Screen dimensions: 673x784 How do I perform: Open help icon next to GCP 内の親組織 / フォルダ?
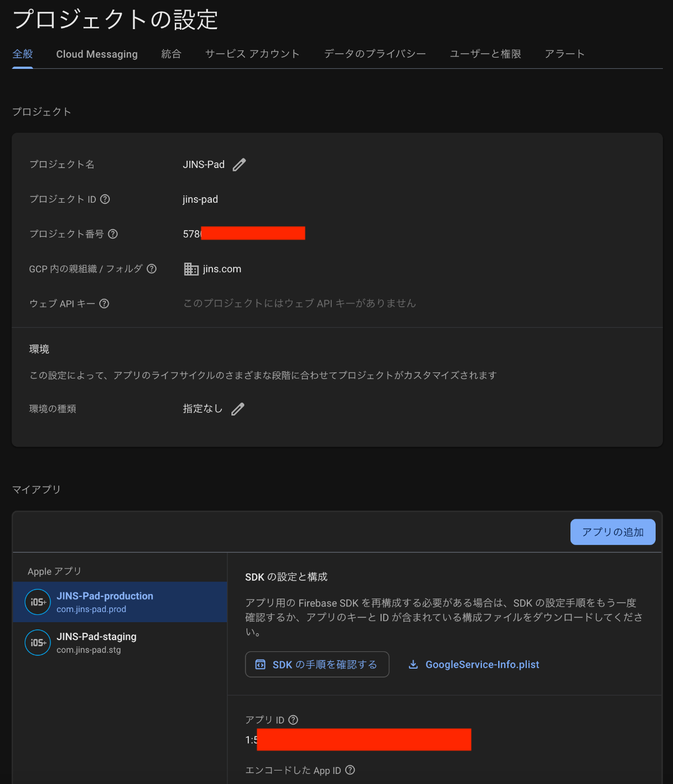151,269
